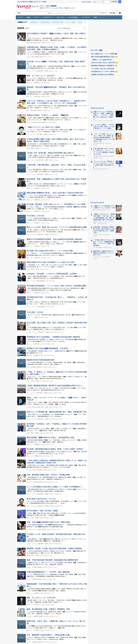Open topic 働き方改革 裁量労働制見直し焦点
The height and width of the screenshot is (644, 138).
pos(103,57)
